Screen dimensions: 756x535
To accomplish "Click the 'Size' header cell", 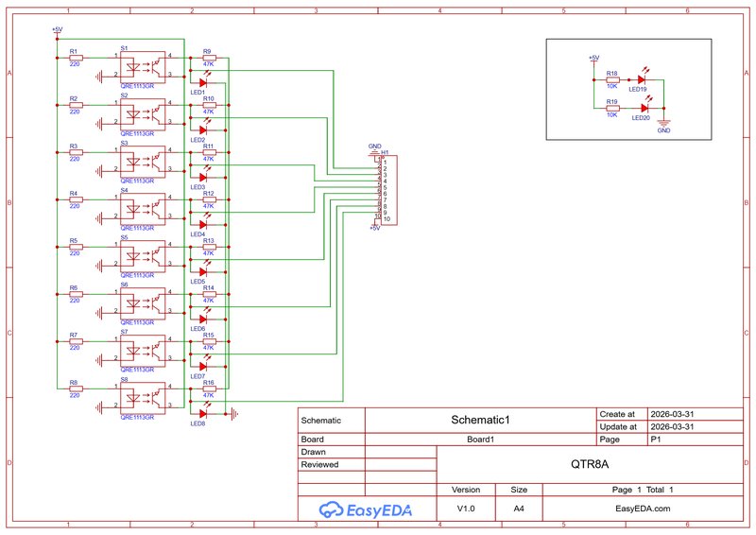I will pyautogui.click(x=519, y=490).
